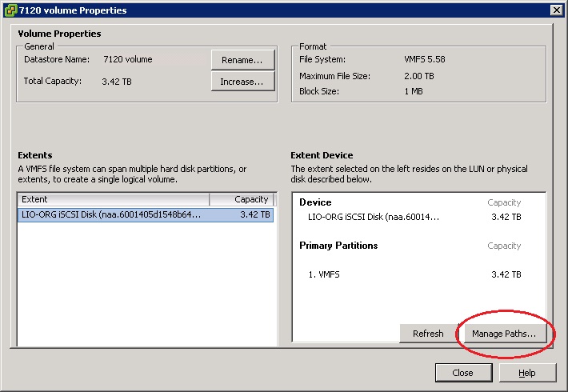The width and height of the screenshot is (568, 392).
Task: Open Manage Paths... for the device
Action: click(x=503, y=334)
